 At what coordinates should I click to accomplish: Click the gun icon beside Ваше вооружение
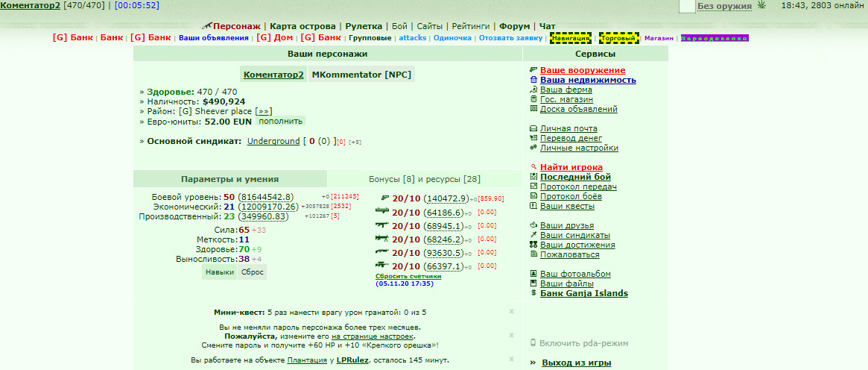(x=533, y=70)
